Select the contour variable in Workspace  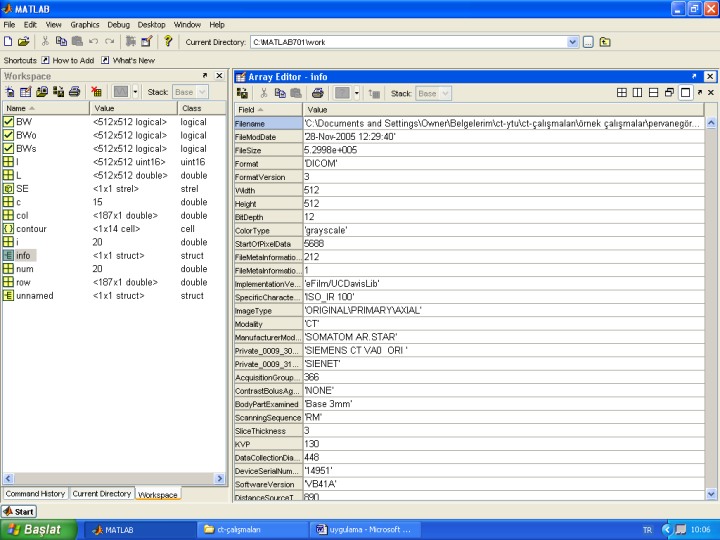(31, 229)
